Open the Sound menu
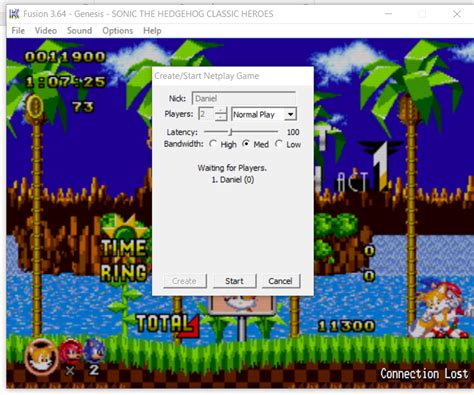This screenshot has width=474, height=395. [x=79, y=31]
